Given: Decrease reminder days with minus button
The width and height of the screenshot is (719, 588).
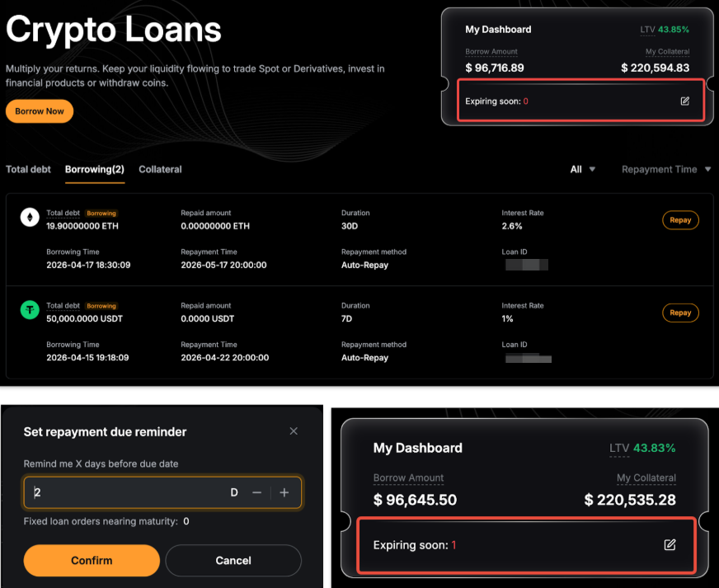Looking at the screenshot, I should tap(257, 492).
